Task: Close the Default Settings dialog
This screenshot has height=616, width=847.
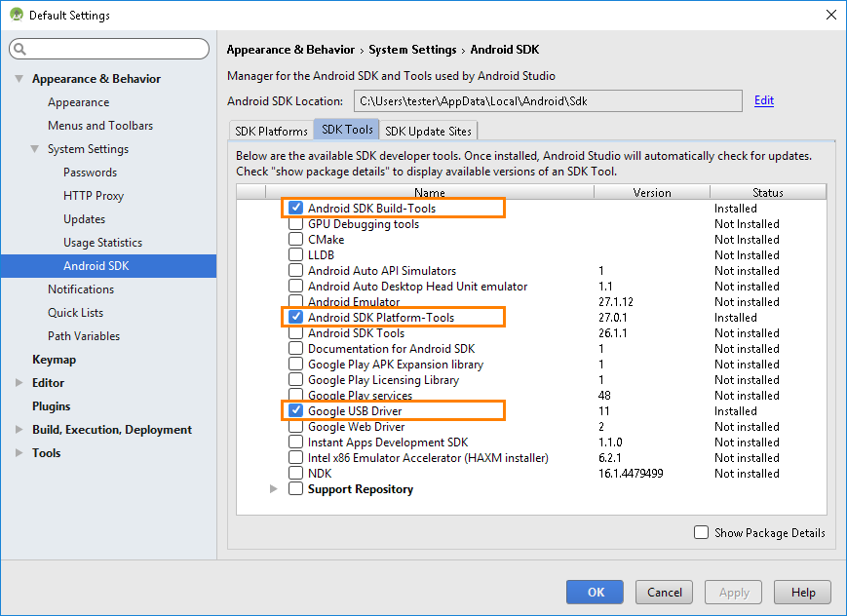Action: point(831,15)
